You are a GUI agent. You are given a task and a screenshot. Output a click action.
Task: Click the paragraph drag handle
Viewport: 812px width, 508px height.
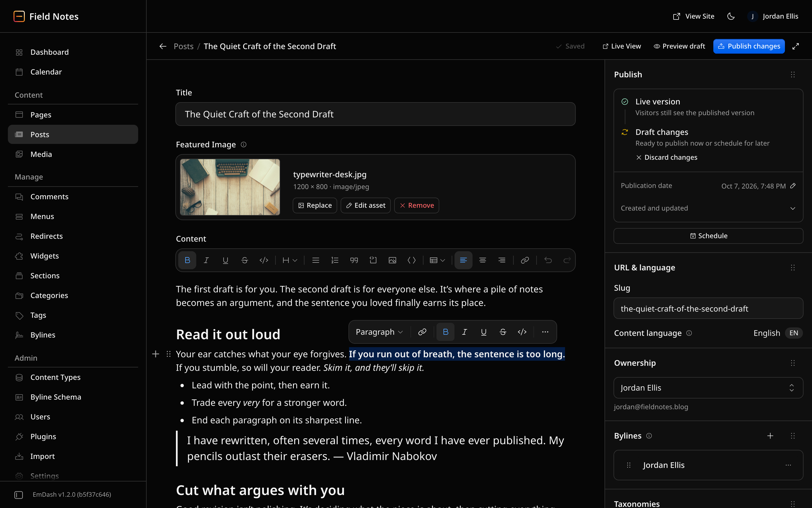(x=168, y=354)
